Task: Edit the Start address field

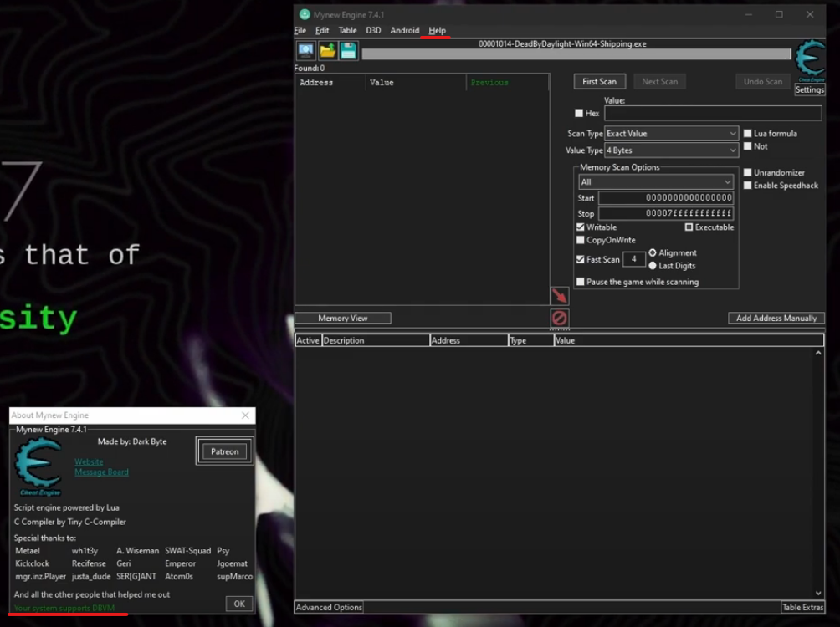Action: coord(666,197)
